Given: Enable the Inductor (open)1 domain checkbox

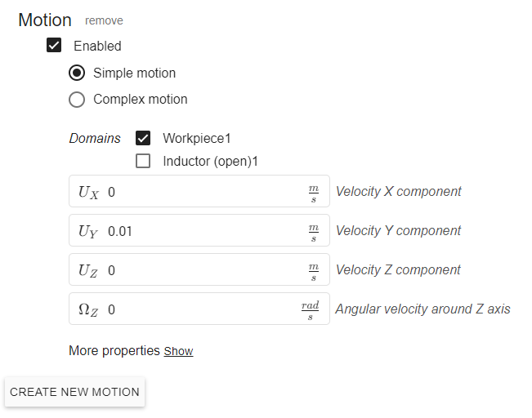Looking at the screenshot, I should click(143, 161).
